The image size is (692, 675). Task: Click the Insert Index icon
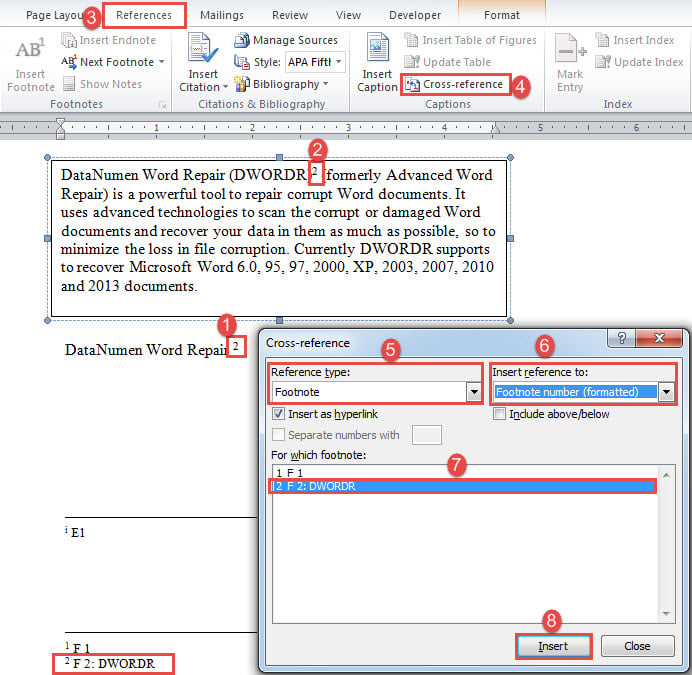pos(602,40)
